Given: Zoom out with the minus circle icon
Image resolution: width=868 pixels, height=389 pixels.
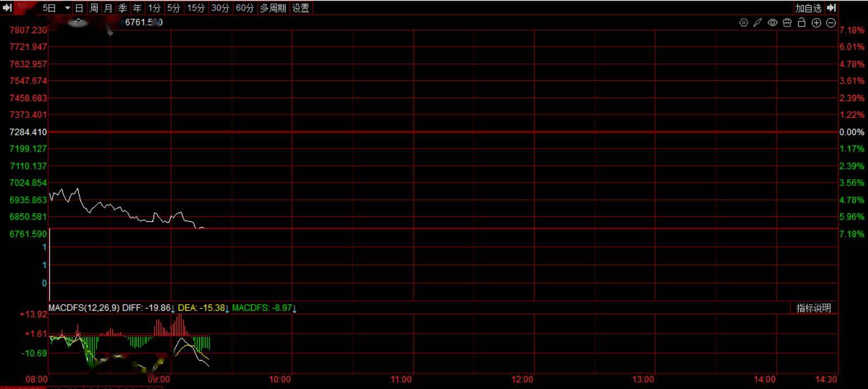Looking at the screenshot, I should (831, 23).
